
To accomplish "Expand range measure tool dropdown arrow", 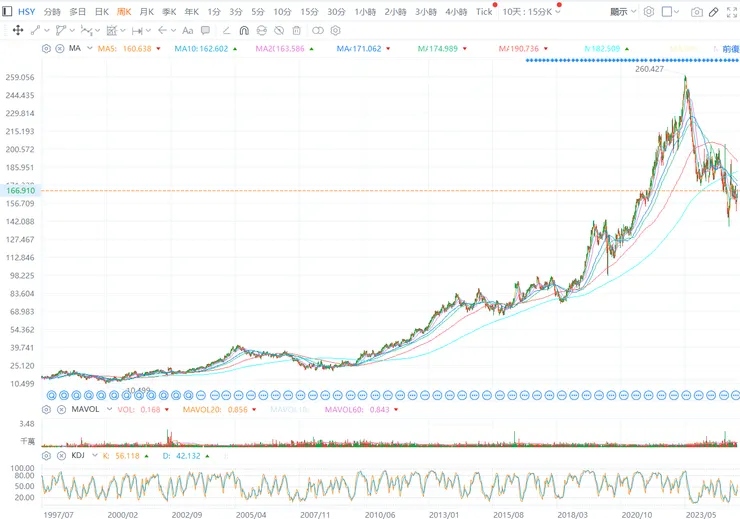I will click(148, 31).
